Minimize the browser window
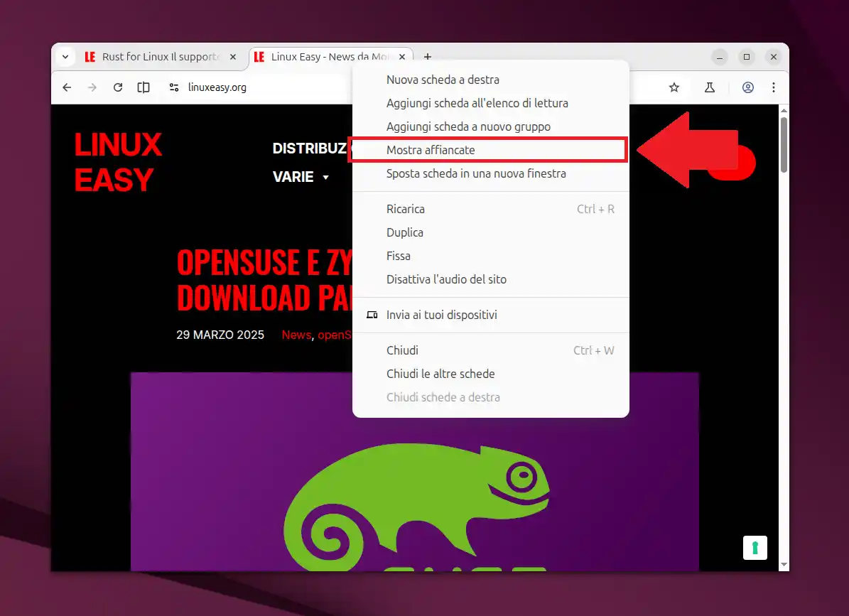The height and width of the screenshot is (616, 849). 720,57
